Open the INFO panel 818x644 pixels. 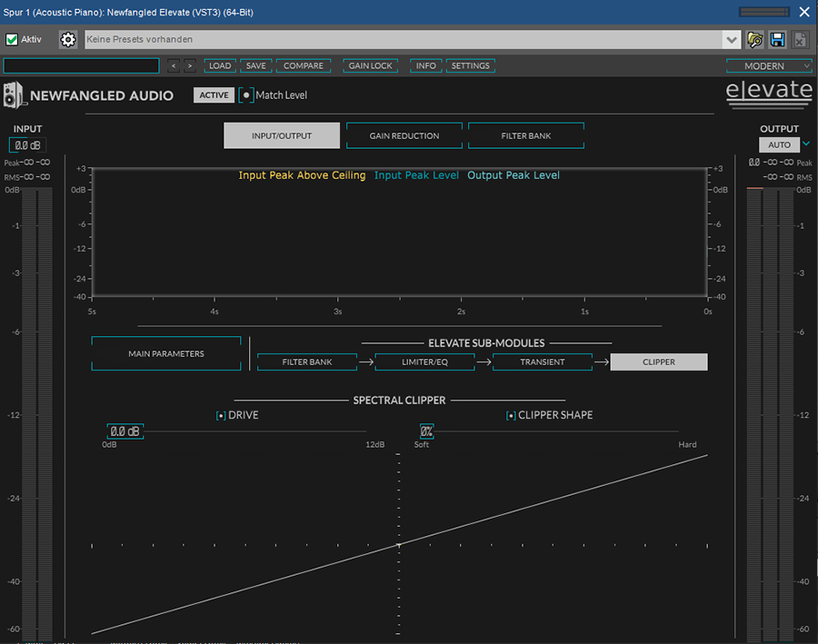[425, 65]
